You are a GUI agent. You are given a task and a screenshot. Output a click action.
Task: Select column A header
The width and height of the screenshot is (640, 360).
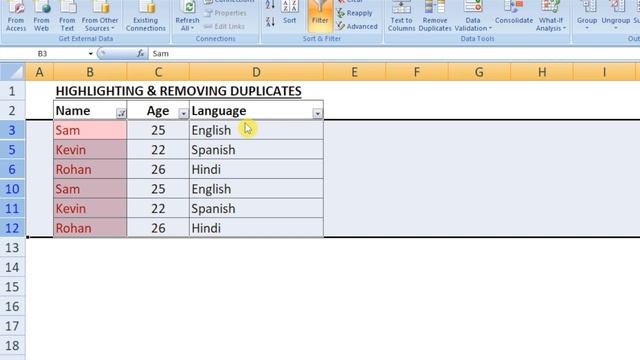click(39, 72)
